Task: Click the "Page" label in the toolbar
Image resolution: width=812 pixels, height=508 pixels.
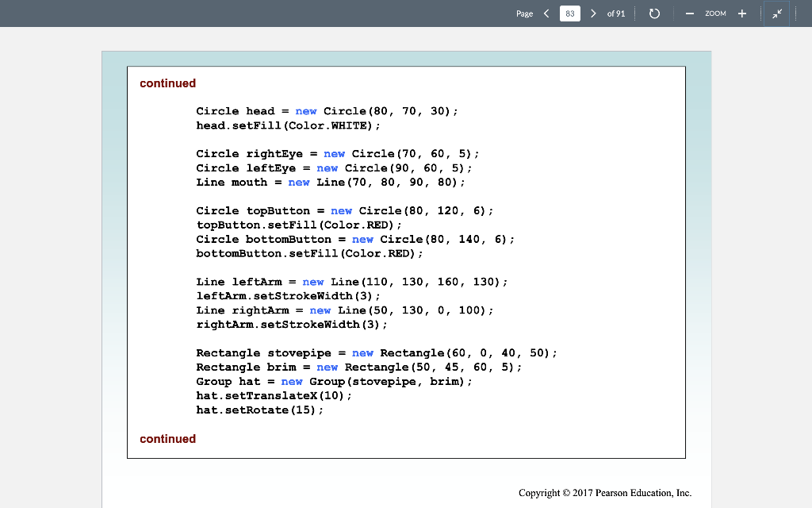Action: [525, 13]
